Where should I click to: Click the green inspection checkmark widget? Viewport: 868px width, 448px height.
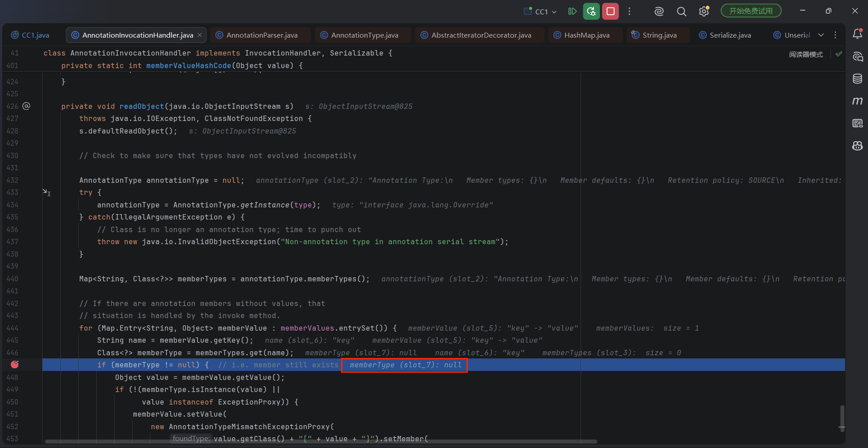coord(839,54)
